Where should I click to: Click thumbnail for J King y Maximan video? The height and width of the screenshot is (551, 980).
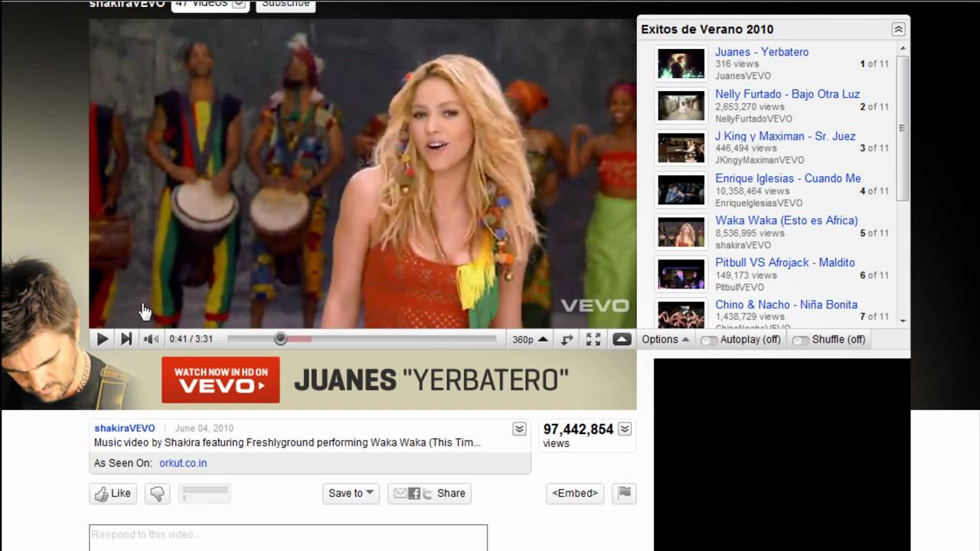(x=681, y=148)
